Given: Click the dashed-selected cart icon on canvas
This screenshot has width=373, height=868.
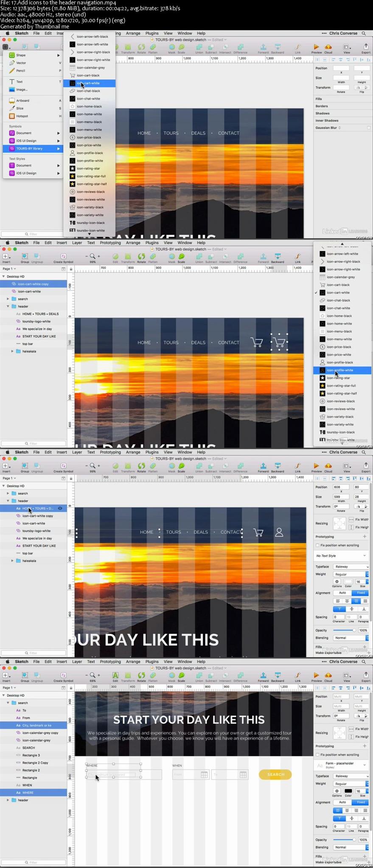Looking at the screenshot, I should [x=279, y=342].
